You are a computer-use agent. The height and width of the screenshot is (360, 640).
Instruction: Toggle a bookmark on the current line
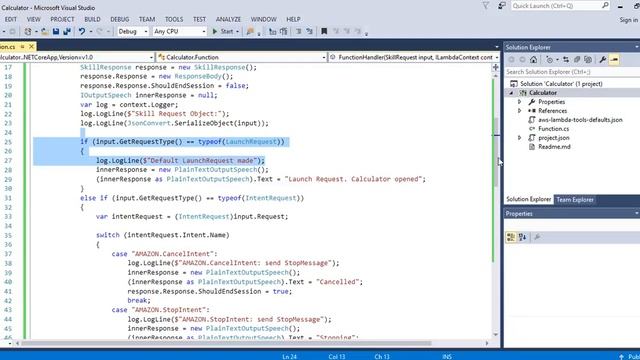click(x=324, y=31)
